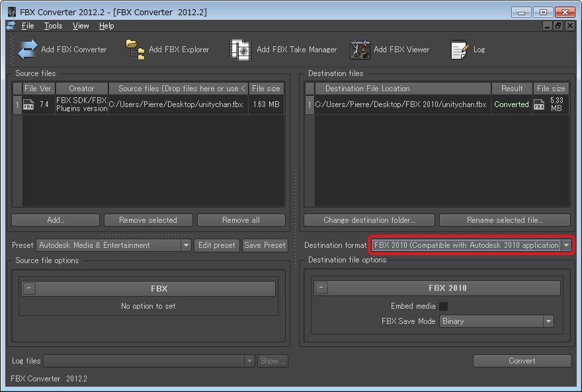
Task: Toggle the Embed media checkbox
Action: point(443,306)
